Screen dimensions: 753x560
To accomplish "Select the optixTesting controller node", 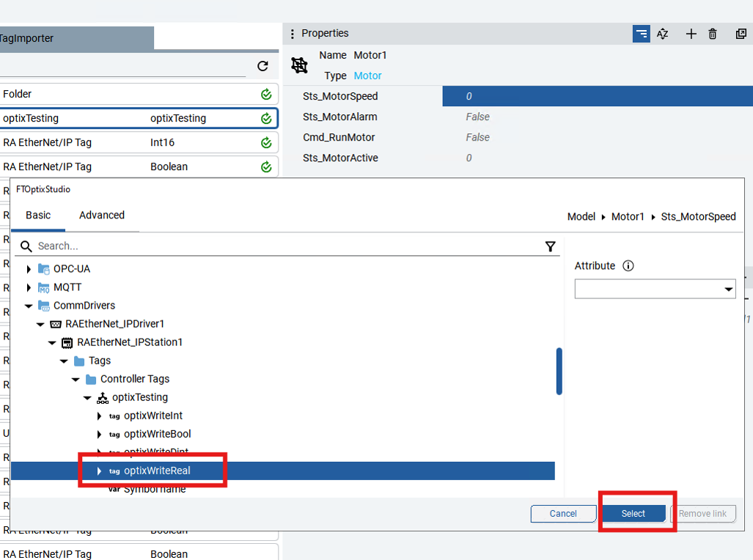I will coord(140,398).
